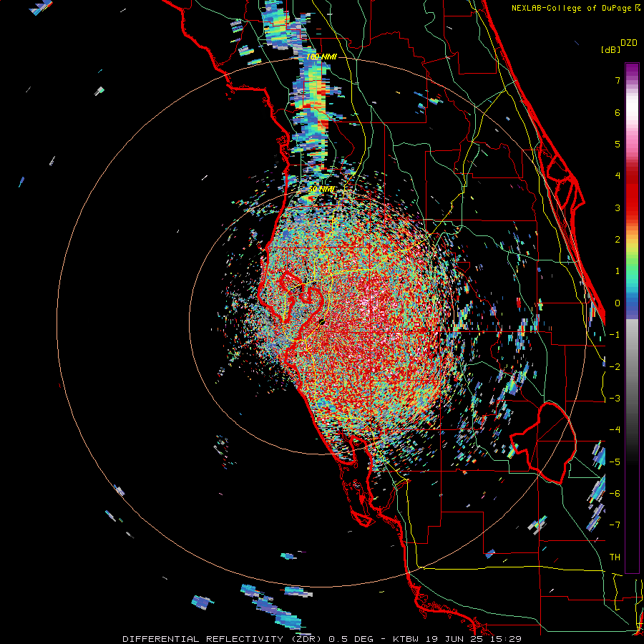Select the 5 value on the dB scale

click(x=618, y=144)
